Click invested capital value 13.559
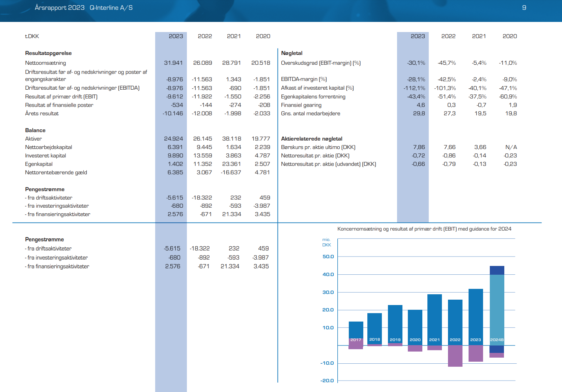 (202, 155)
